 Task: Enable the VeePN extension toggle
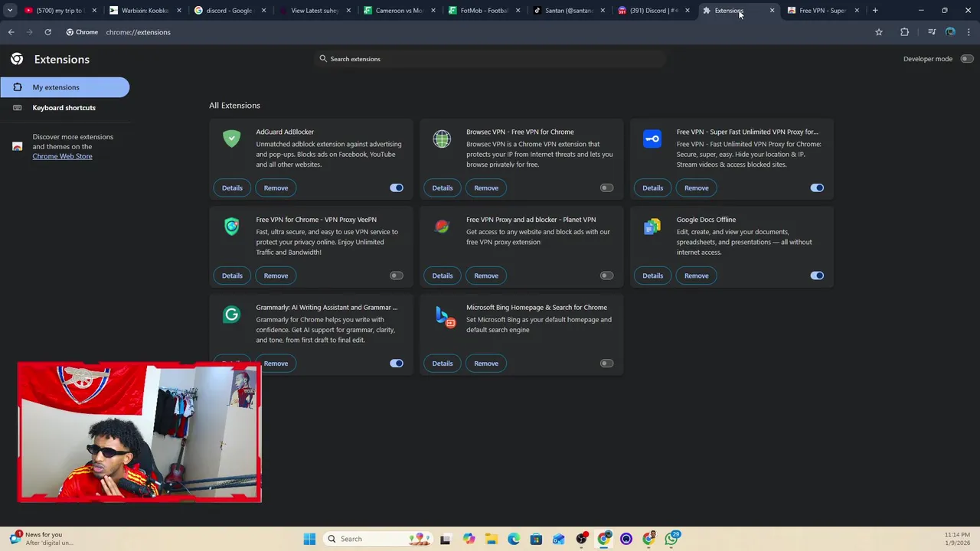coord(396,275)
